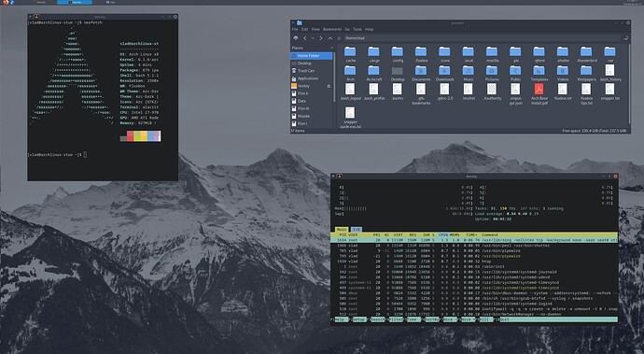Click Filter in htop function bar

pos(396,319)
